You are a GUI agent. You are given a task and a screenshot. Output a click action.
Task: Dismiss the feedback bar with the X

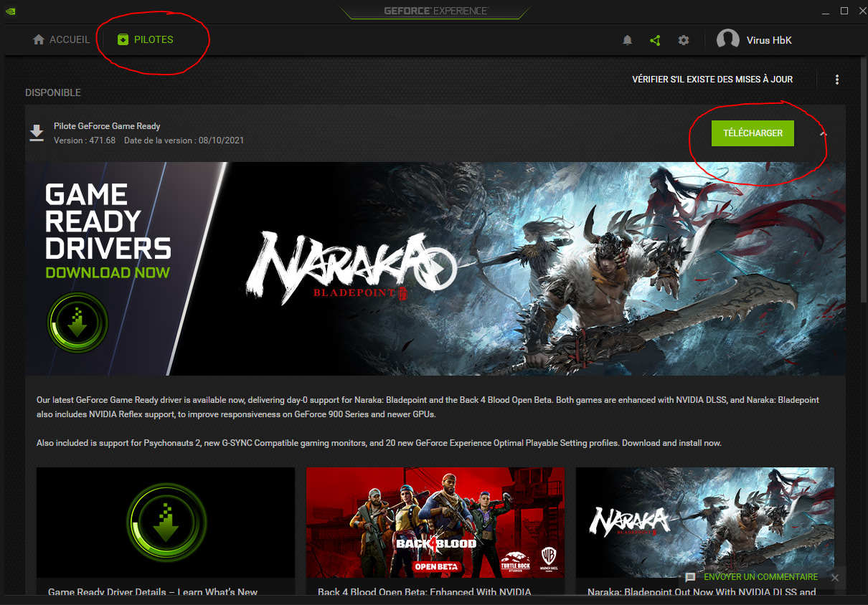point(835,577)
